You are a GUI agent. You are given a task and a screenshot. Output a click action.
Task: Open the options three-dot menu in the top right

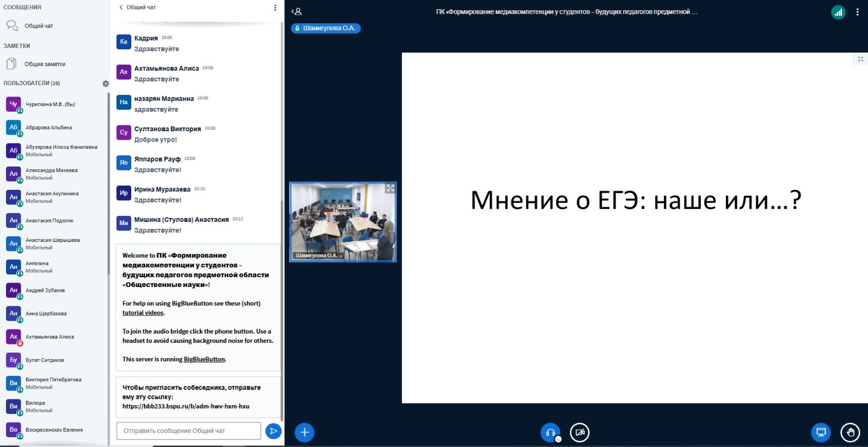tap(857, 12)
